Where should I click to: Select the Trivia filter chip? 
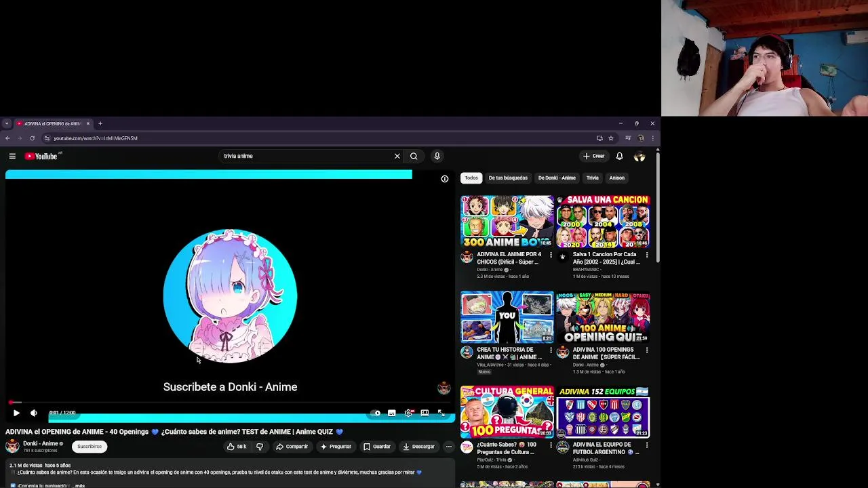pos(593,178)
